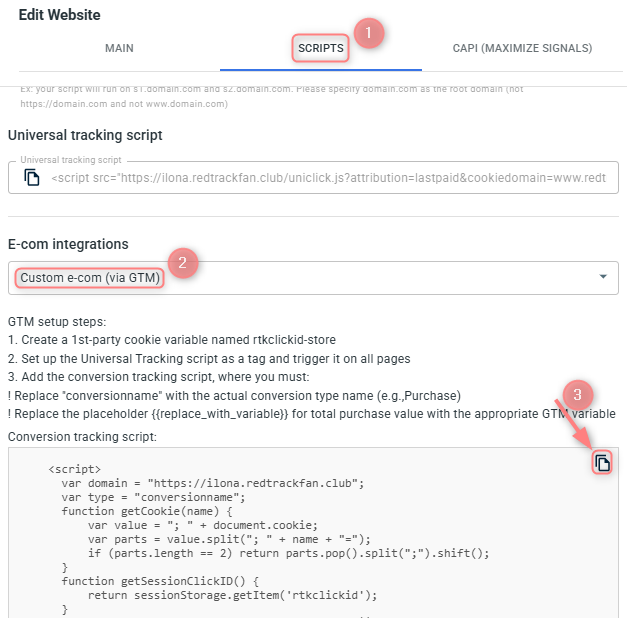Click the getSessionClickID function line
Viewport: 627px width, 618px height.
(160, 581)
